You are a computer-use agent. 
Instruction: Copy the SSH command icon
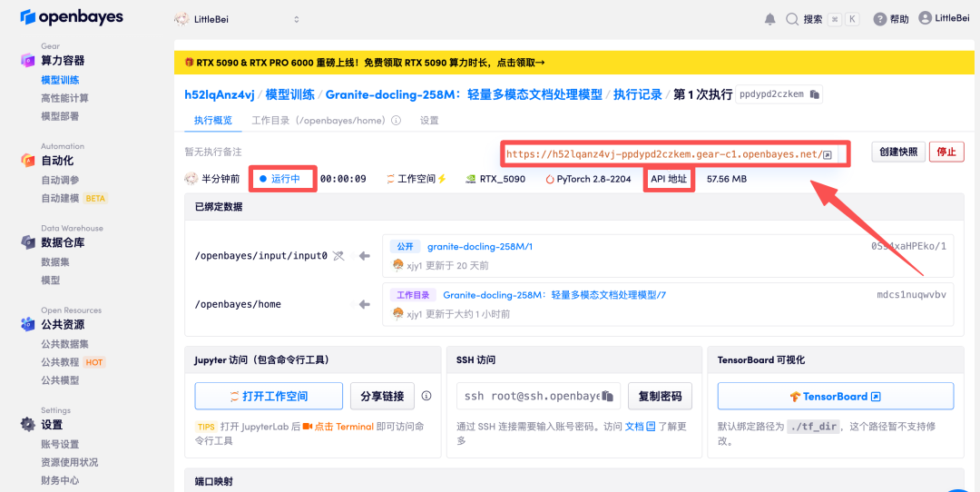pos(607,396)
